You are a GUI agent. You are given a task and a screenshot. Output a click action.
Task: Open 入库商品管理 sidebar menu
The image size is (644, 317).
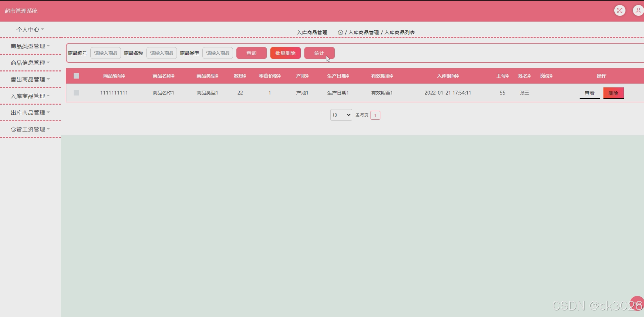30,96
